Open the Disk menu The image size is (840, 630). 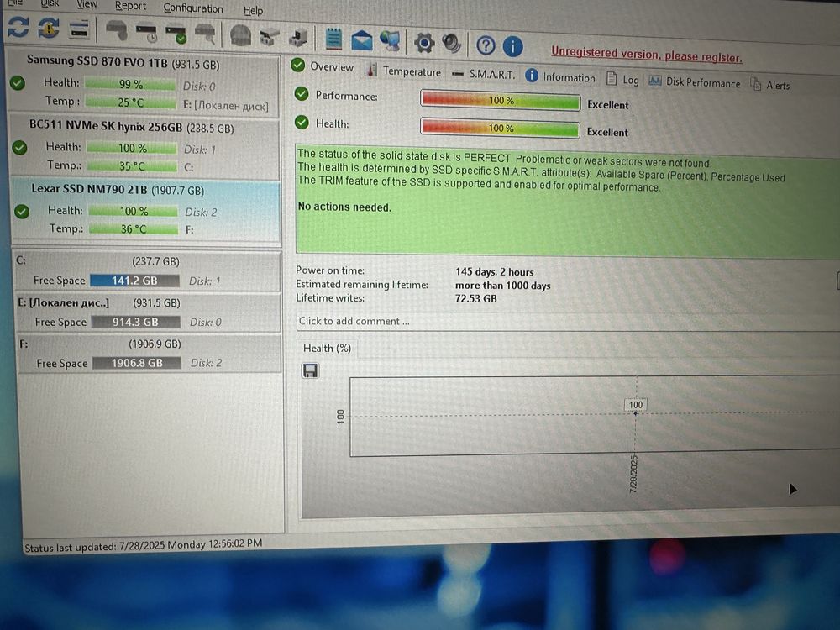[50, 3]
